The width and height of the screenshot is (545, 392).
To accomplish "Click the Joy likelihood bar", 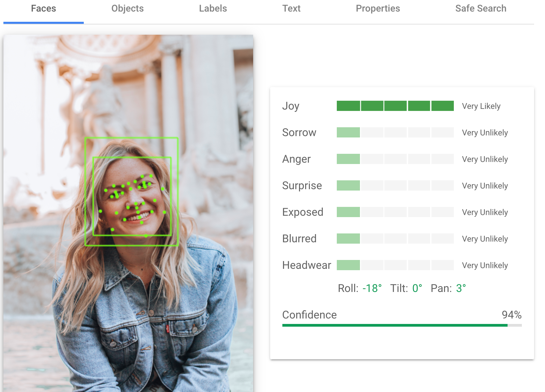I will [x=395, y=106].
